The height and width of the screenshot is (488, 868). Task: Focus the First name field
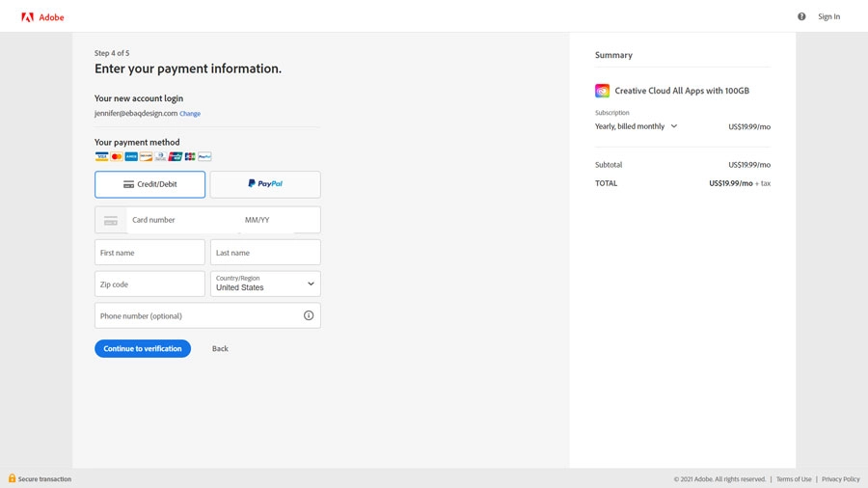click(x=150, y=253)
